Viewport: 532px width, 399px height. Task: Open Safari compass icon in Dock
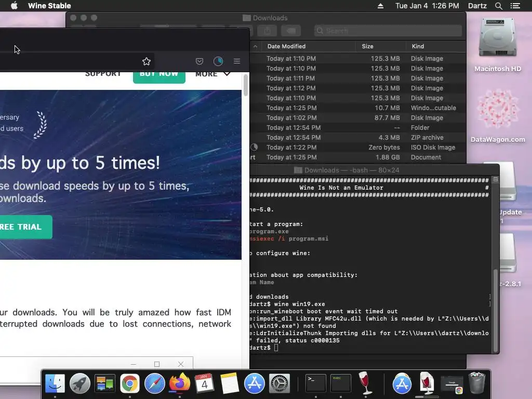[155, 383]
